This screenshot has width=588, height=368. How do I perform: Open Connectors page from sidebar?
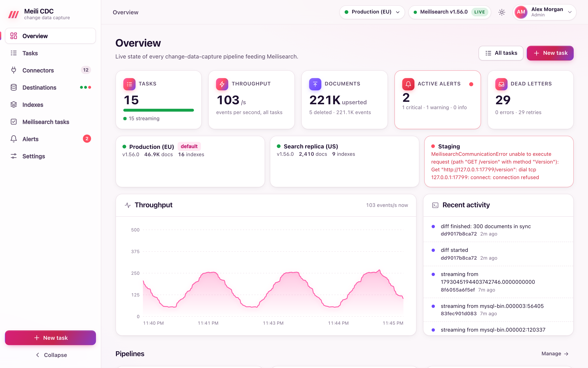(51, 70)
